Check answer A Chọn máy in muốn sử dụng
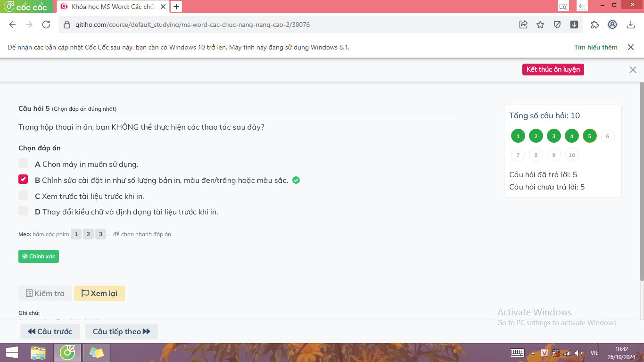This screenshot has height=362, width=644. pos(23,163)
